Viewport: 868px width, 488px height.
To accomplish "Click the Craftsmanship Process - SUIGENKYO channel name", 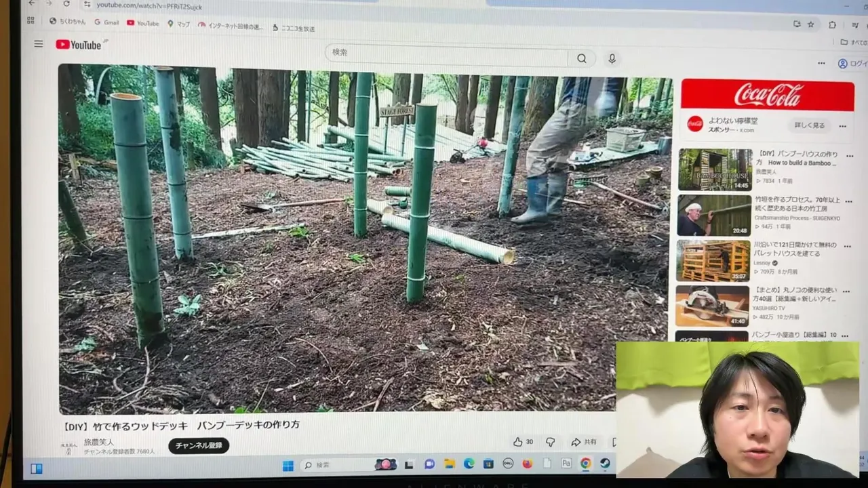I will [x=796, y=218].
